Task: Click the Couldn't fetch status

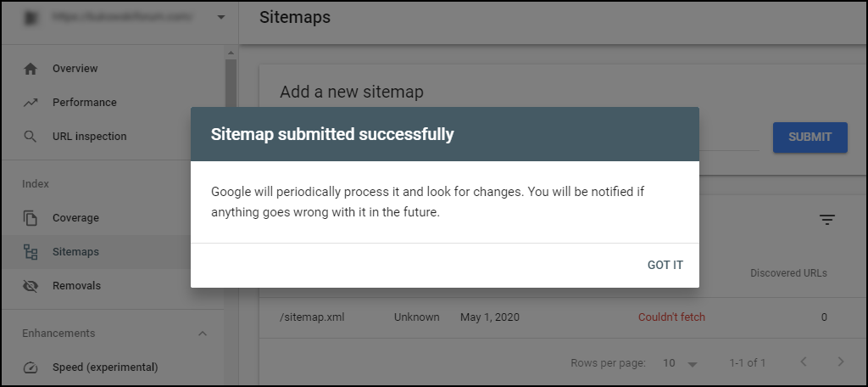Action: point(671,317)
